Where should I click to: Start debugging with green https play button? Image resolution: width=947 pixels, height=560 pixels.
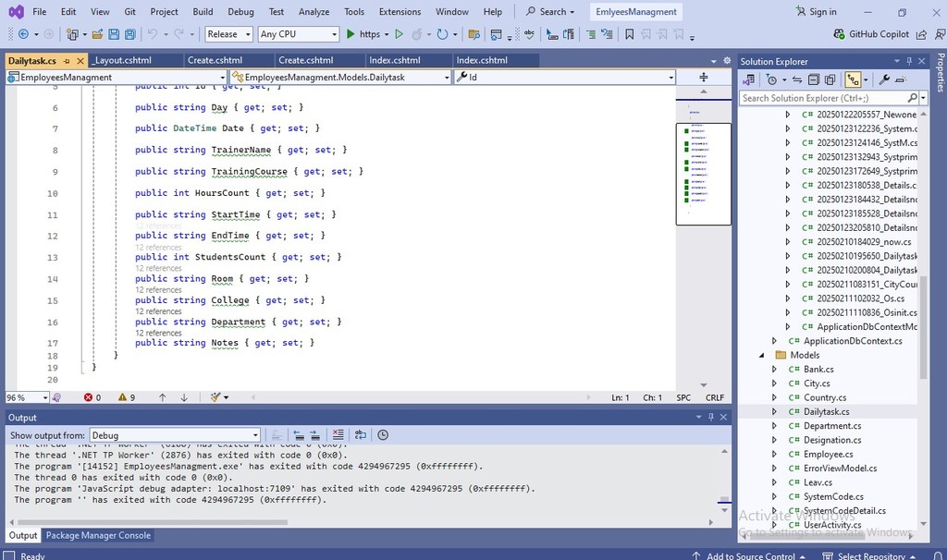click(x=363, y=34)
